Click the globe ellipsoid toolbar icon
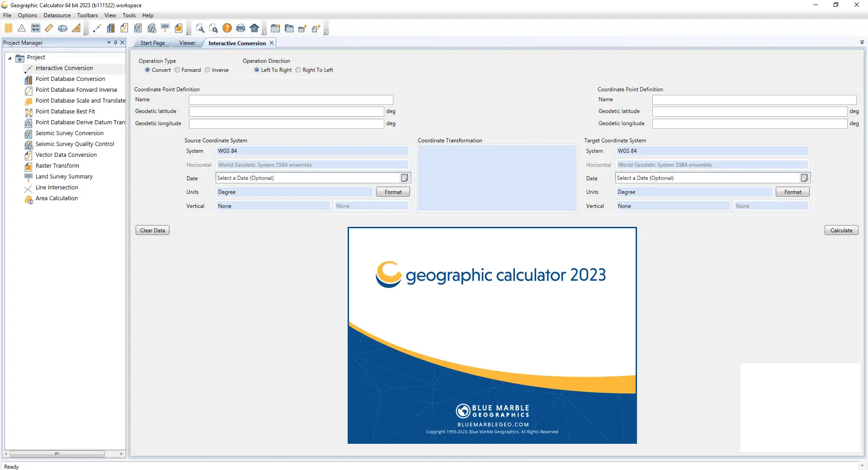Screen dimensions: 868x470 (x=62, y=28)
